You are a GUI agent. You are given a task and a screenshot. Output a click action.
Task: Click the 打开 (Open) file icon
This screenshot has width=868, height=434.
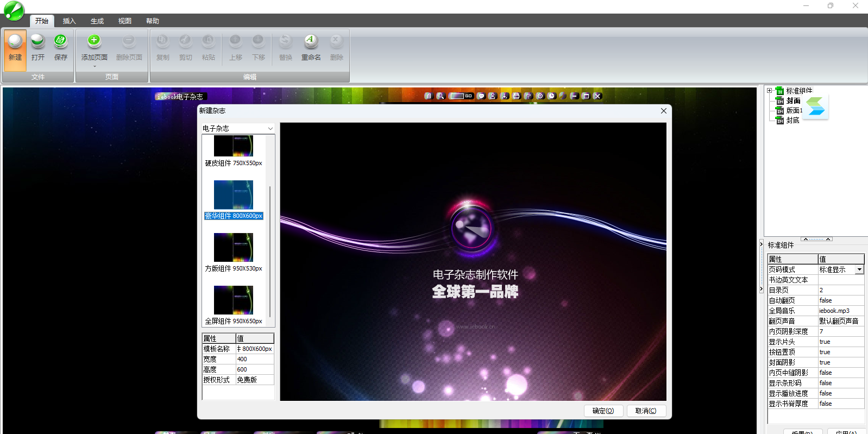click(x=37, y=41)
